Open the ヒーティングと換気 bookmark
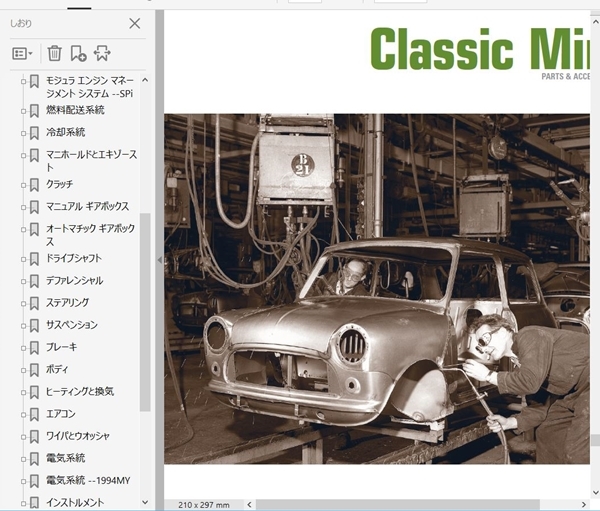Image resolution: width=600 pixels, height=511 pixels. pyautogui.click(x=80, y=392)
